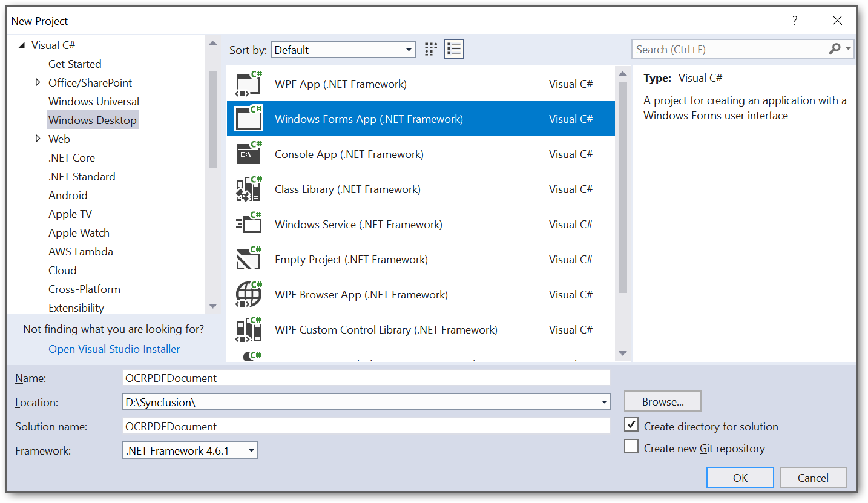Select Cross-Platform category
This screenshot has height=503, width=868.
pos(84,289)
